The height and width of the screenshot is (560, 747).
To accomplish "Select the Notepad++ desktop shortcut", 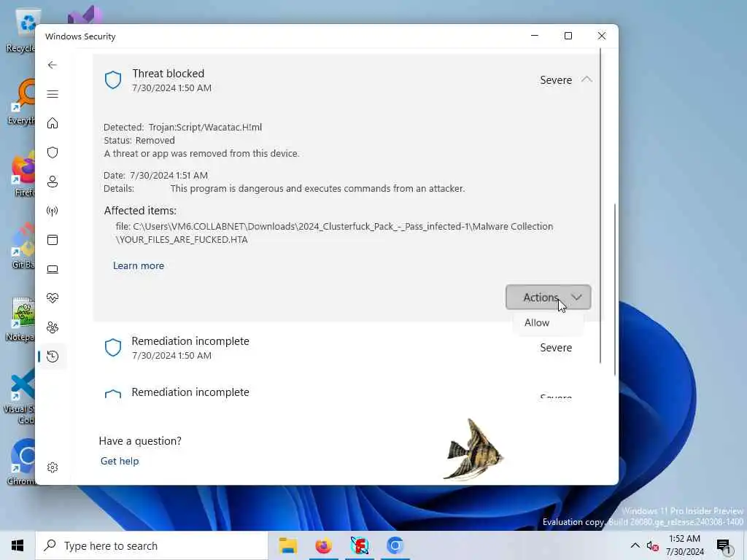I will [x=21, y=319].
